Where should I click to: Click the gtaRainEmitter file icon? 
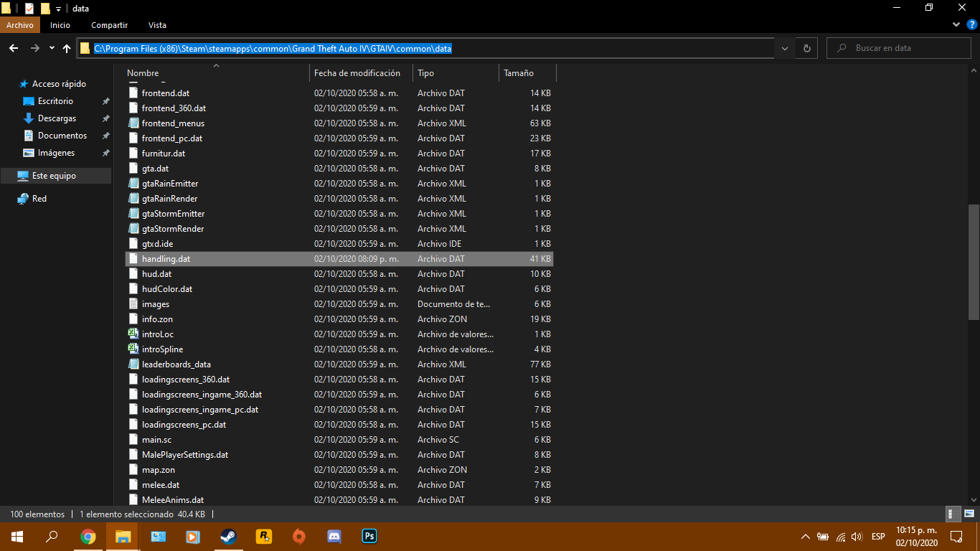tap(133, 184)
